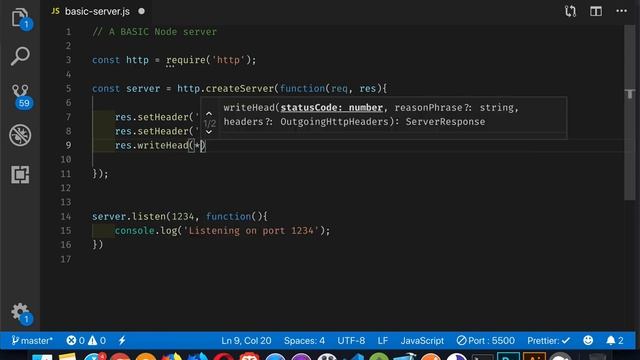640x360 pixels.
Task: Open Problems via errors count in status bar
Action: [x=76, y=340]
